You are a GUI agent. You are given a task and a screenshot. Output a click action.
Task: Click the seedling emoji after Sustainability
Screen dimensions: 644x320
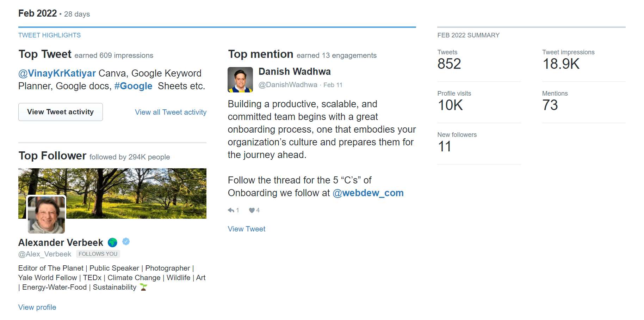[143, 287]
